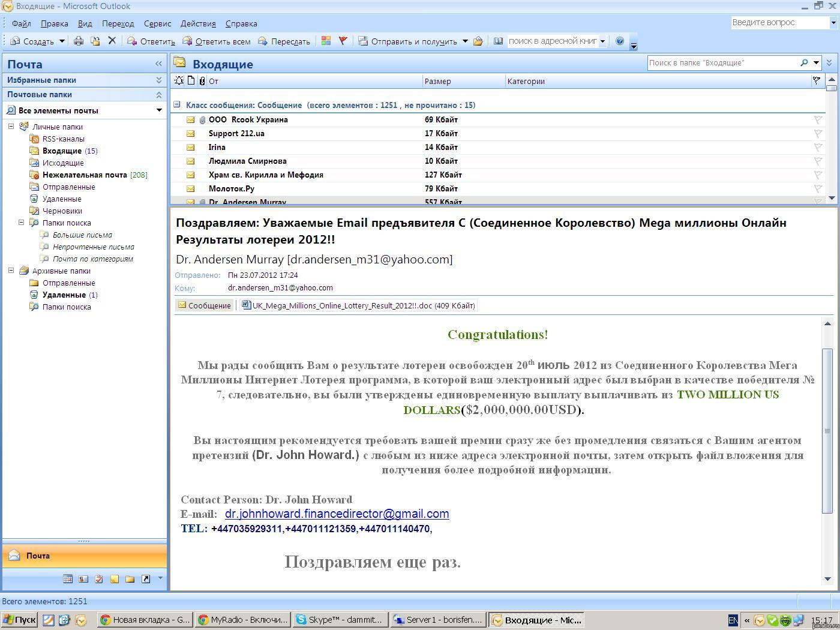The image size is (840, 630).
Task: Flag the Молоток.Ру message for follow-up
Action: 817,188
